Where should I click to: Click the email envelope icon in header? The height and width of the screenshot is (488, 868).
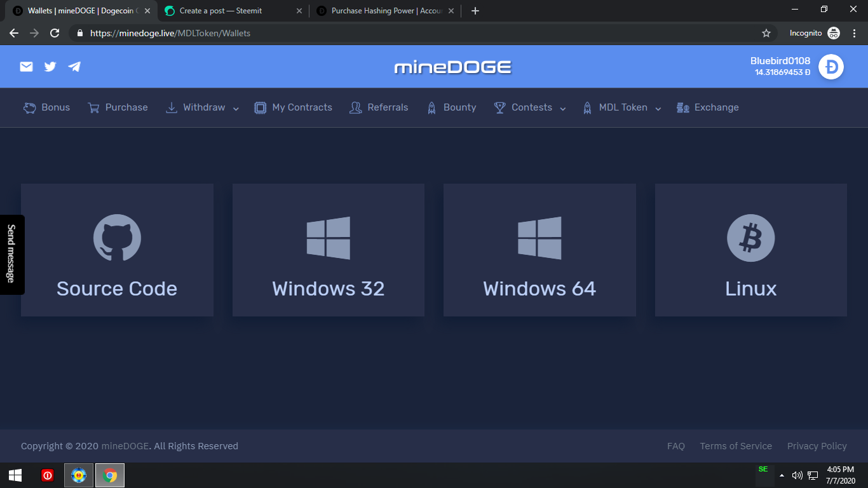pos(26,67)
